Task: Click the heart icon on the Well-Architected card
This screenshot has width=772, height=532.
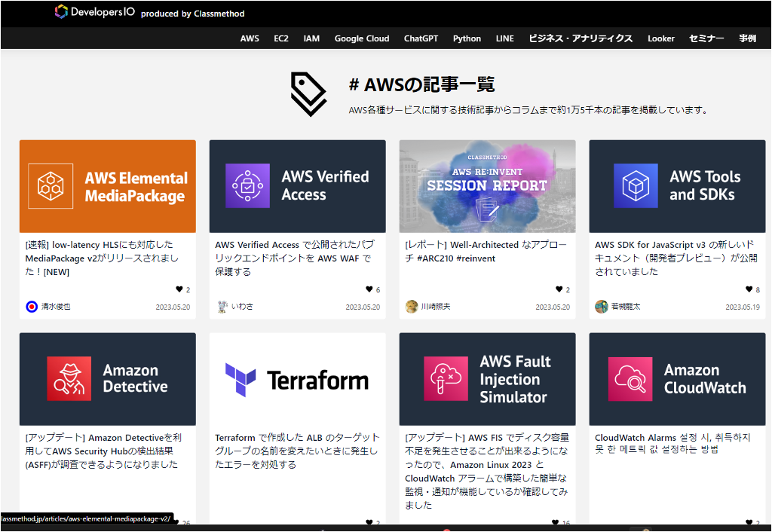Action: (559, 289)
